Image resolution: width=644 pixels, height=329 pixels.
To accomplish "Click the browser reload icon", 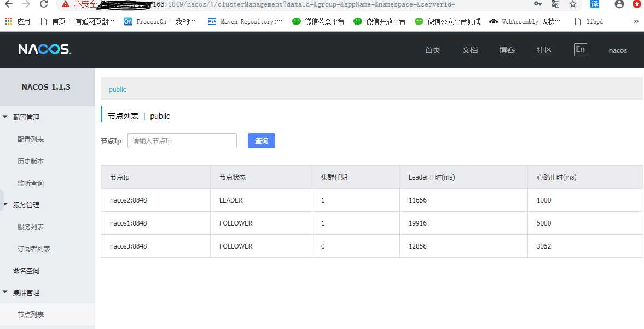I will point(44,4).
